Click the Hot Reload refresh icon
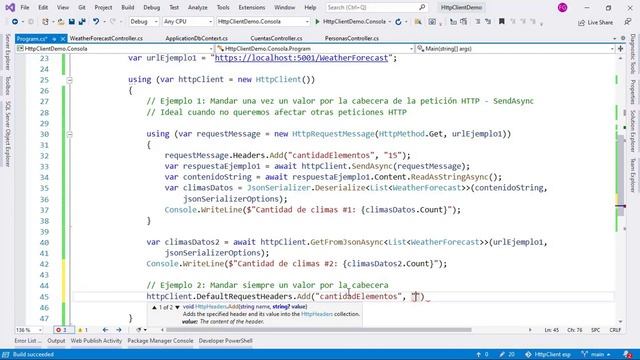The width and height of the screenshot is (640, 360). tap(398, 22)
